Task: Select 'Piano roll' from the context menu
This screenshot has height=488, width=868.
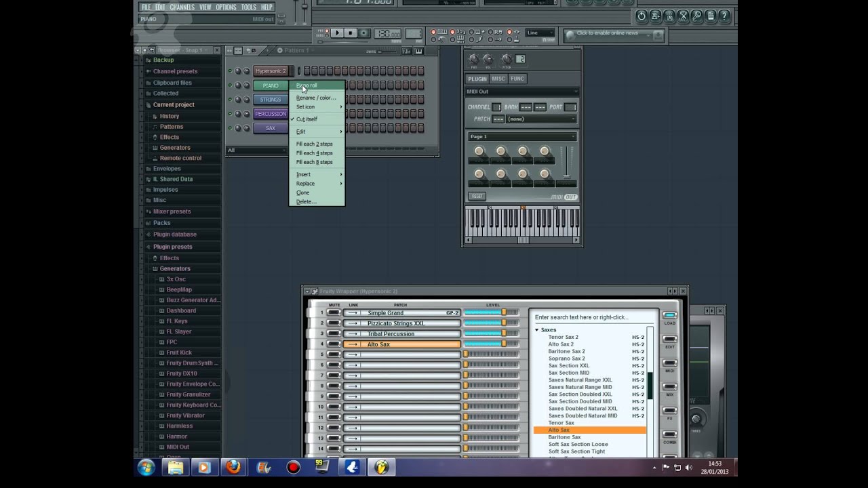Action: (307, 85)
